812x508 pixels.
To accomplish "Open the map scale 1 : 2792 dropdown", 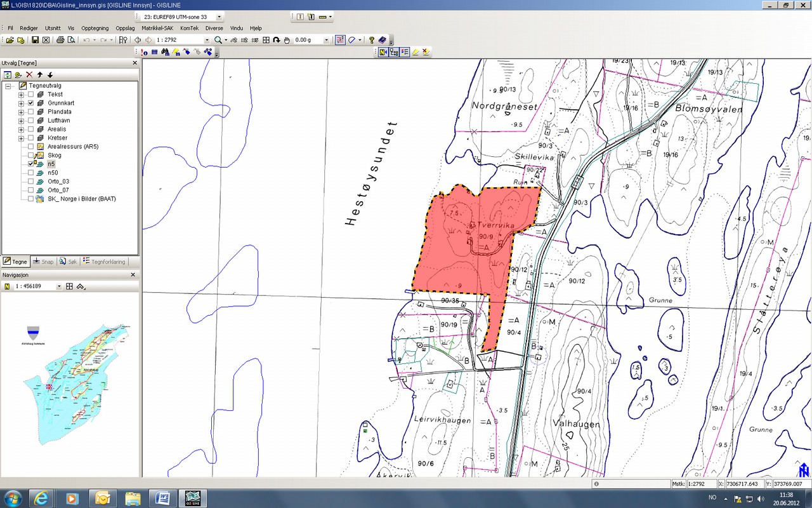I will [207, 40].
